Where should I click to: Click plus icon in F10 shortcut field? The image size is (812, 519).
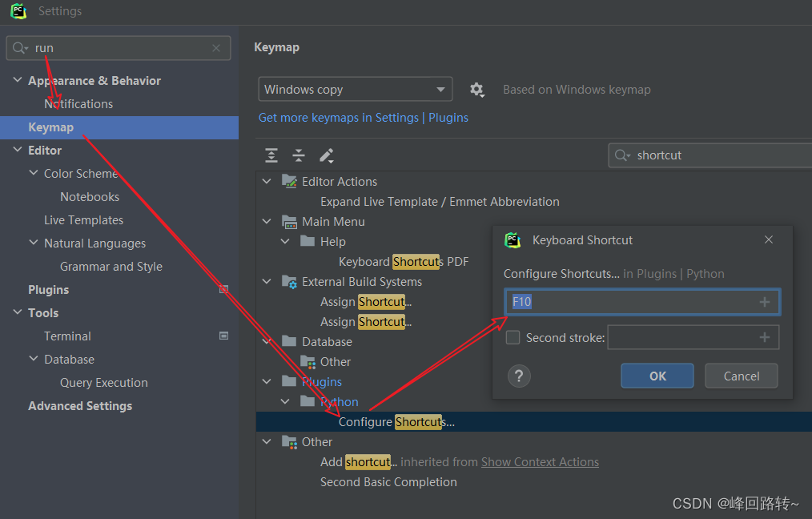pos(765,302)
